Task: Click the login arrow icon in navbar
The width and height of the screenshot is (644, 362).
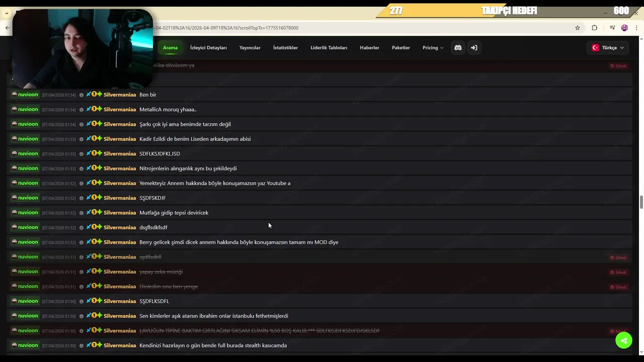Action: (x=474, y=48)
